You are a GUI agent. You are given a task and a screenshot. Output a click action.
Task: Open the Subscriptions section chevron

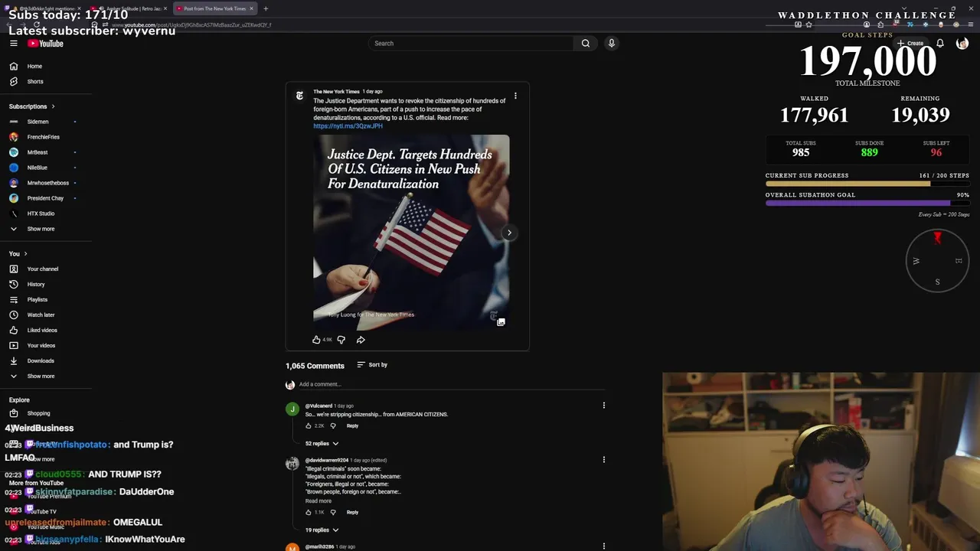point(53,106)
